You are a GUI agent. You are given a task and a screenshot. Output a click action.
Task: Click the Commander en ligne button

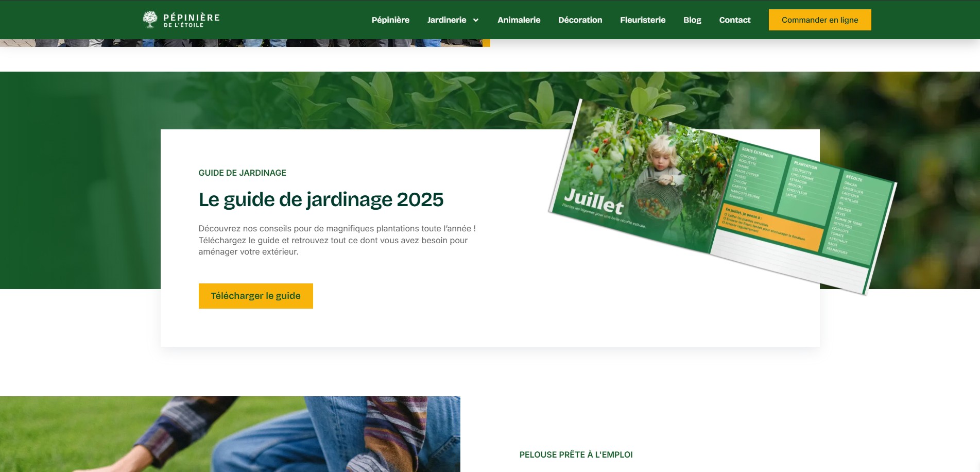(x=820, y=20)
